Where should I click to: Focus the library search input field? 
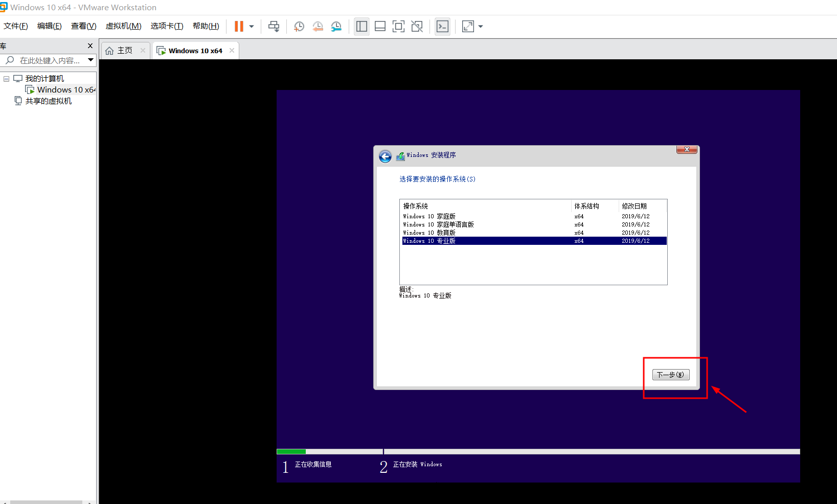point(50,60)
